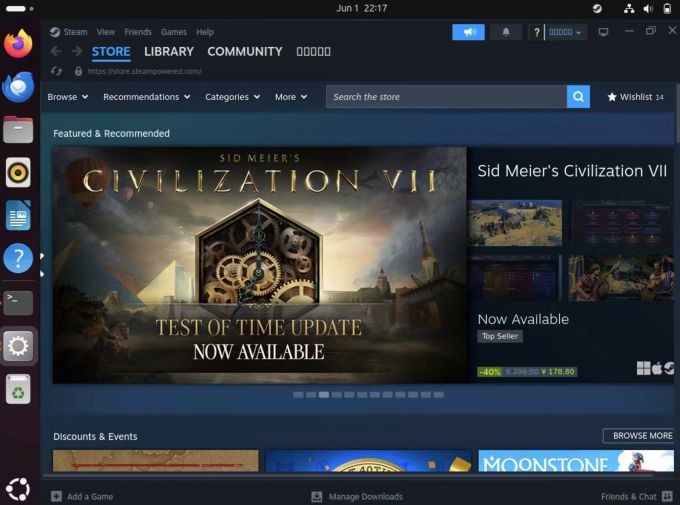Open the profile tab after COMMUNITY
This screenshot has height=505, width=680.
[x=314, y=52]
